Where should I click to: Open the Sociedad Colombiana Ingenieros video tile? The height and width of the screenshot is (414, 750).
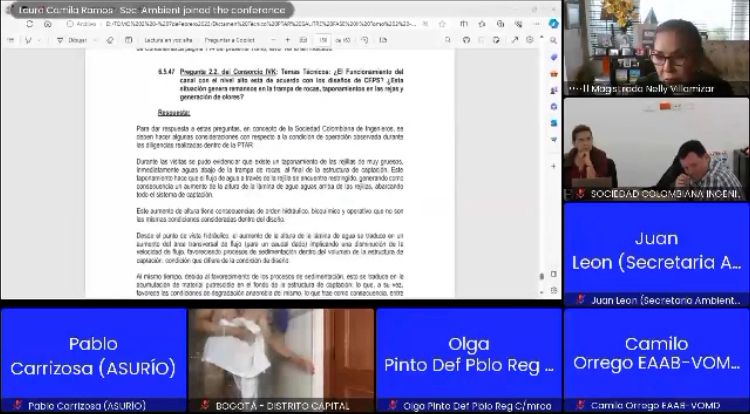pyautogui.click(x=656, y=149)
